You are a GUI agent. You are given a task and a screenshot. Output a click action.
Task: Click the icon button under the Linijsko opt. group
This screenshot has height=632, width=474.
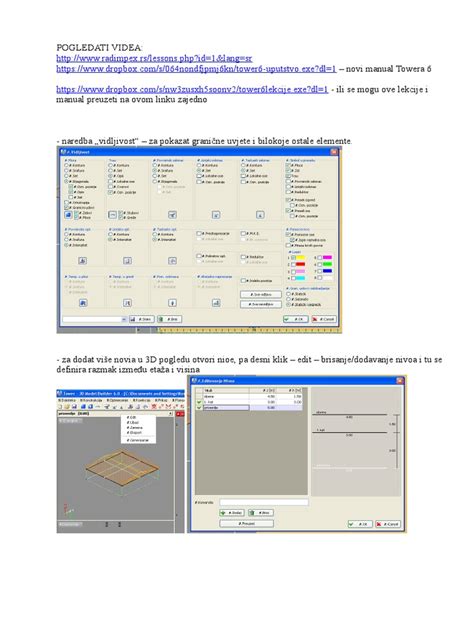coord(127,261)
